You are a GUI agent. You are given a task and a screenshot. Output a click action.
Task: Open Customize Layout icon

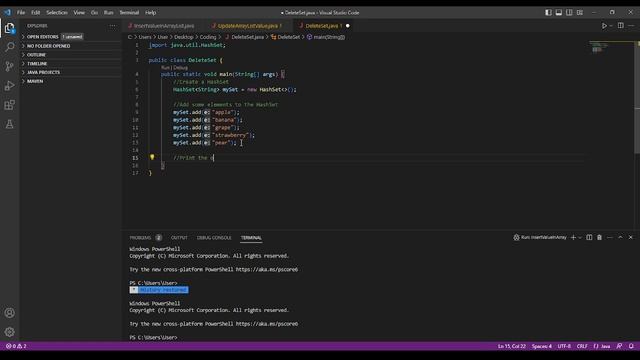(x=580, y=13)
